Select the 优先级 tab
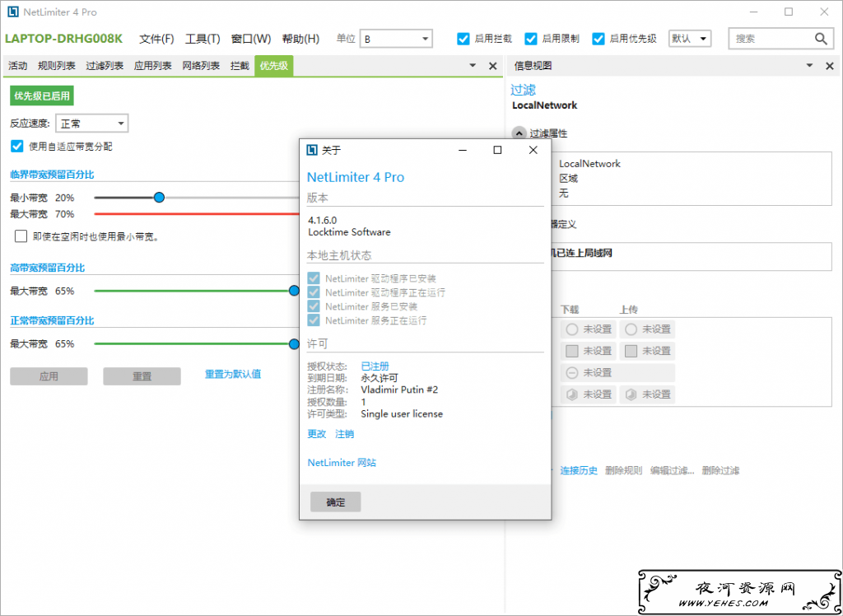The image size is (843, 616). pos(274,66)
